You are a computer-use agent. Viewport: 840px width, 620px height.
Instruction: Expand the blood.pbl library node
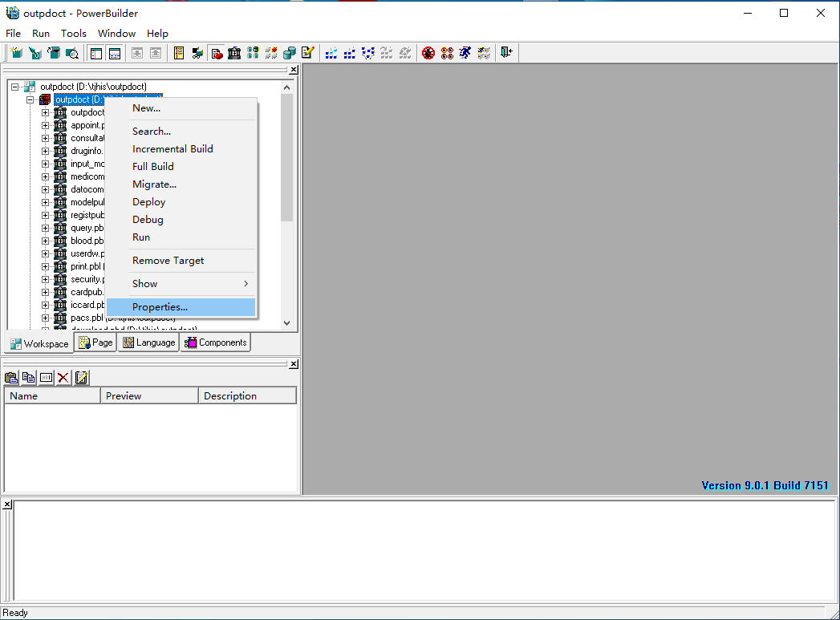click(x=45, y=241)
